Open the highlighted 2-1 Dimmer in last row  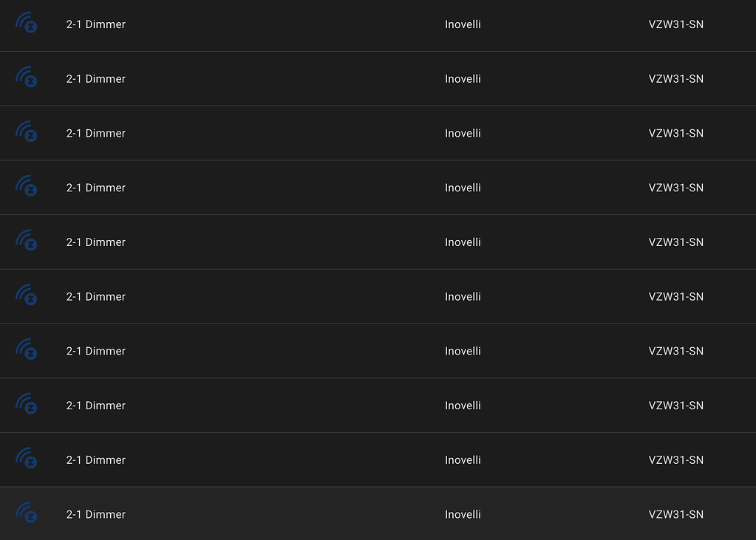[x=96, y=514]
